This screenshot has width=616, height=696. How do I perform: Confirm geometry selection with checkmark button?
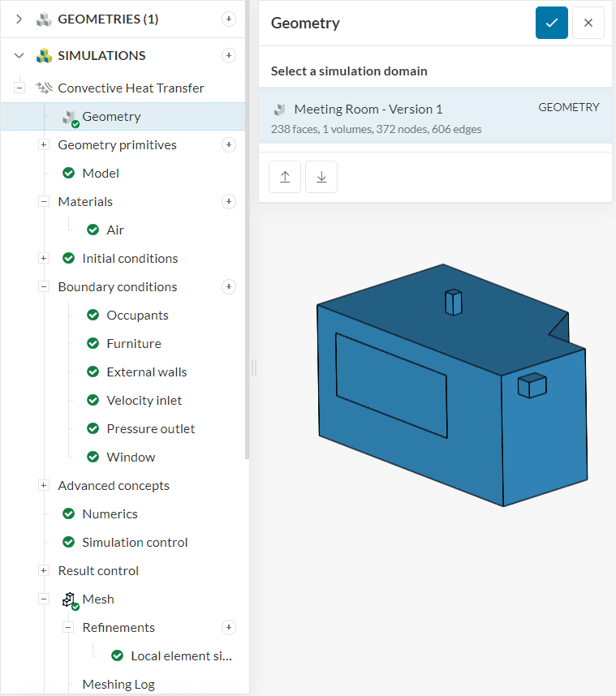(x=551, y=23)
